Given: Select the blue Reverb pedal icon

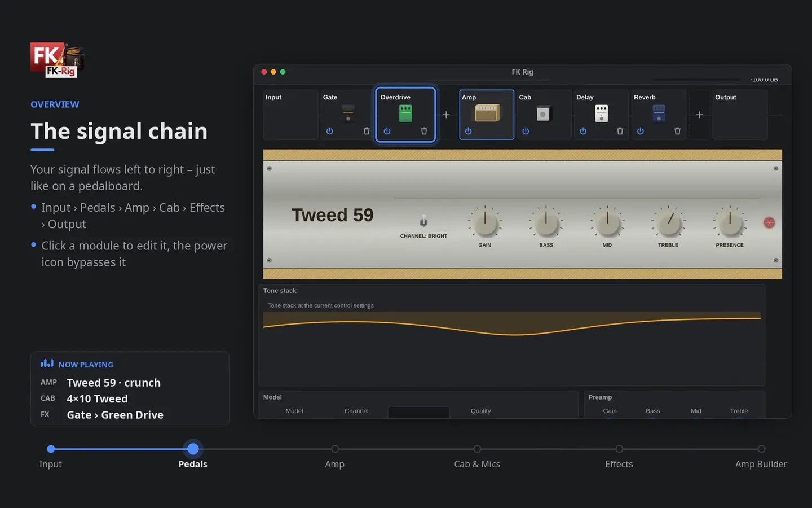Looking at the screenshot, I should 659,113.
